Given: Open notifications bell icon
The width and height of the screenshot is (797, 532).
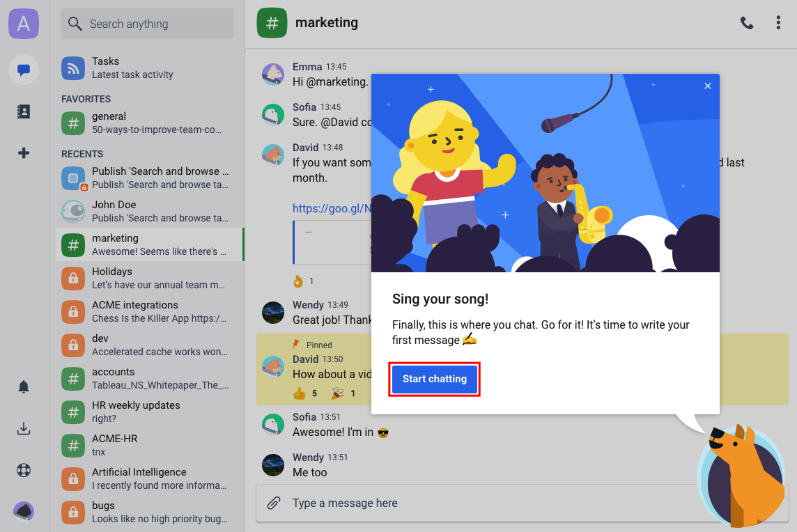Looking at the screenshot, I should pyautogui.click(x=24, y=386).
